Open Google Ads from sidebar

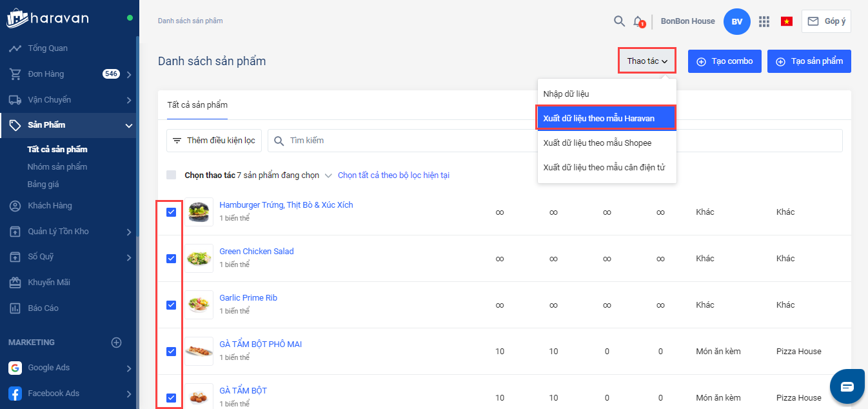(48, 368)
